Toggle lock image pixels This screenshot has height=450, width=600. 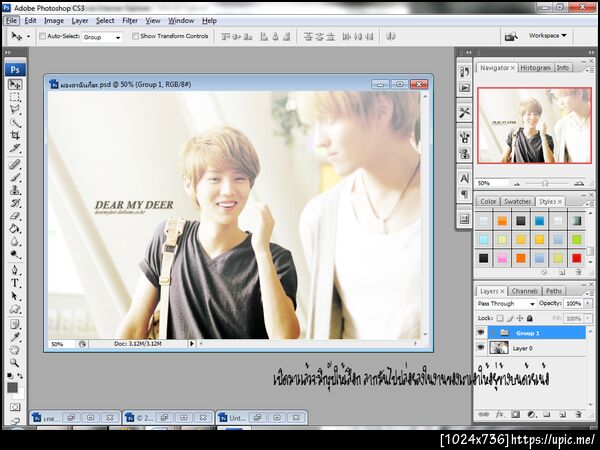510,318
